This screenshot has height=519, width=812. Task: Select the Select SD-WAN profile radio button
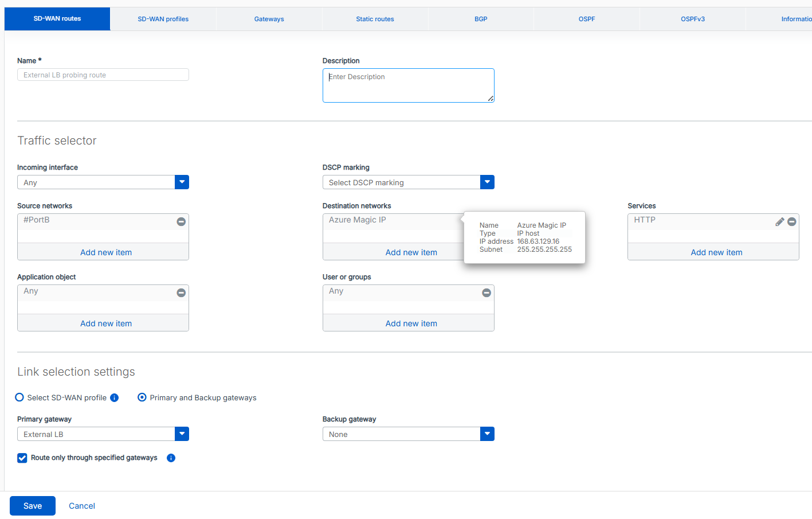19,397
